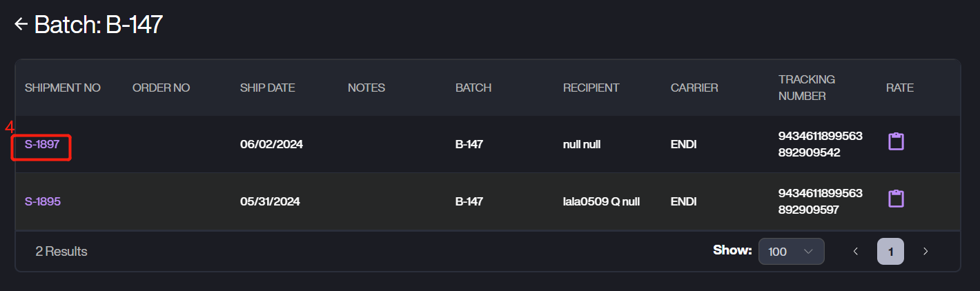
Task: Open rate clipboard icon for S-1895
Action: pyautogui.click(x=896, y=199)
